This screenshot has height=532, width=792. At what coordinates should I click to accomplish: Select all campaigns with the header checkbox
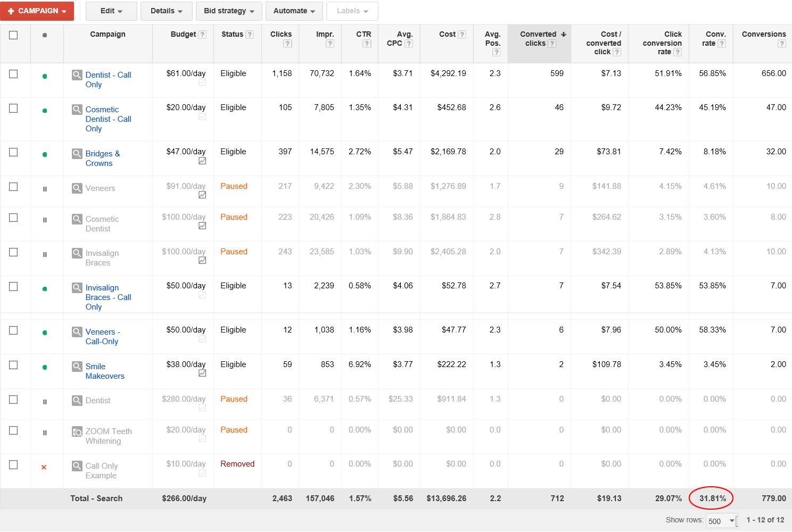pyautogui.click(x=13, y=35)
